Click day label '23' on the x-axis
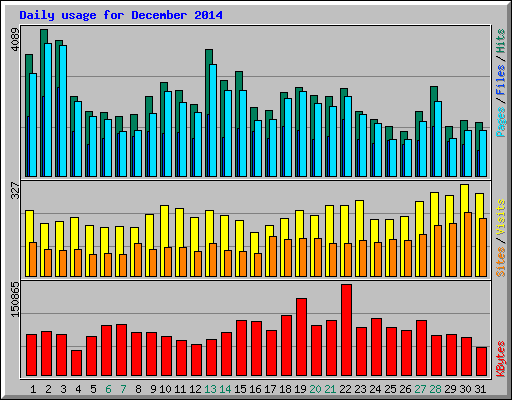Viewport: 512px width, 400px height. [x=360, y=389]
